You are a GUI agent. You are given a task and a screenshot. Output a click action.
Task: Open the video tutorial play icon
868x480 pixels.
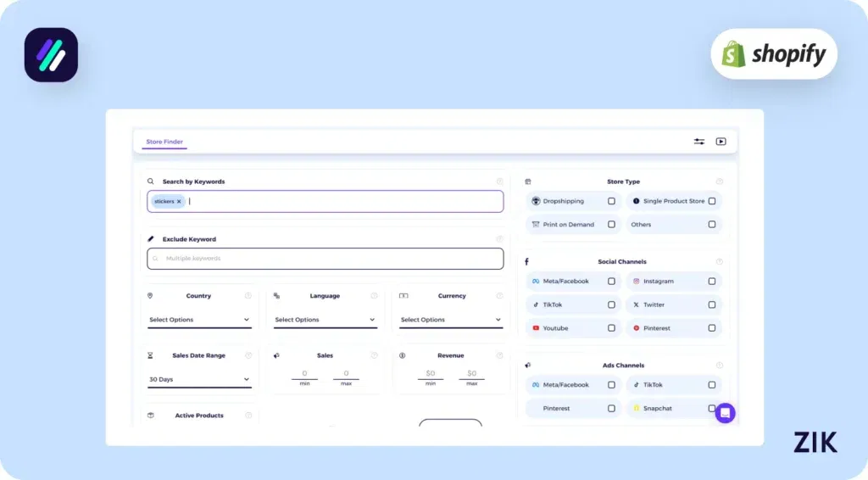(x=721, y=142)
